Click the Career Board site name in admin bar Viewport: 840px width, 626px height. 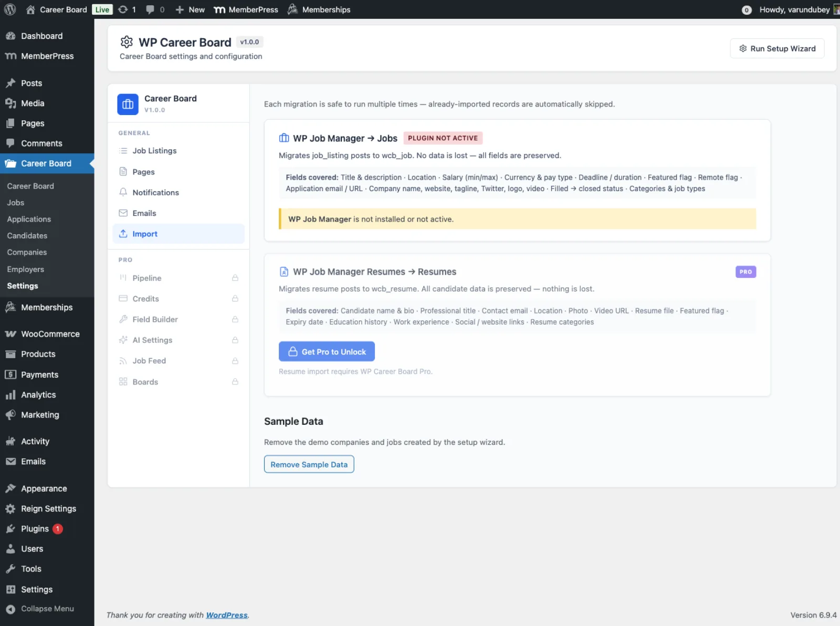click(x=57, y=9)
